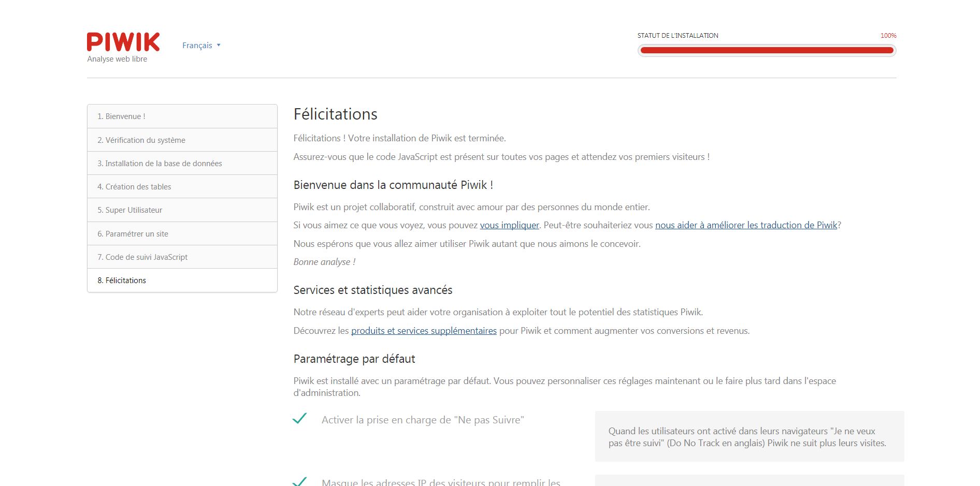Select step 2. Vérification du système
The image size is (980, 486).
coord(141,140)
